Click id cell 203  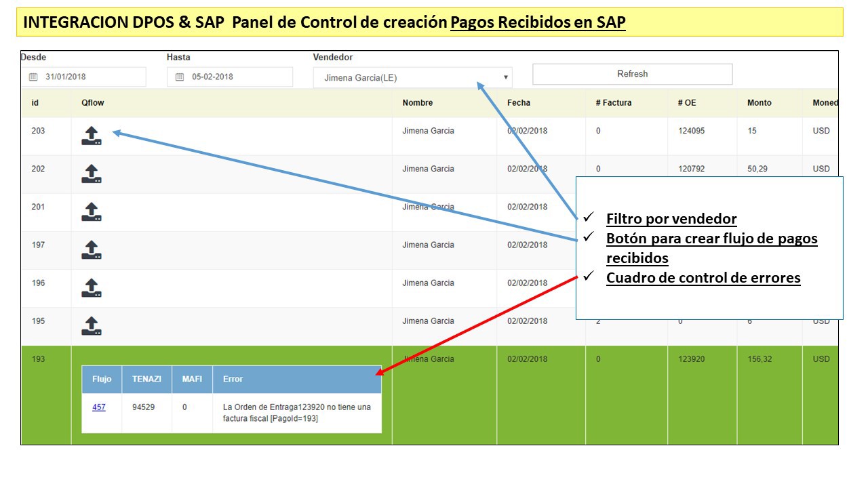tap(38, 131)
